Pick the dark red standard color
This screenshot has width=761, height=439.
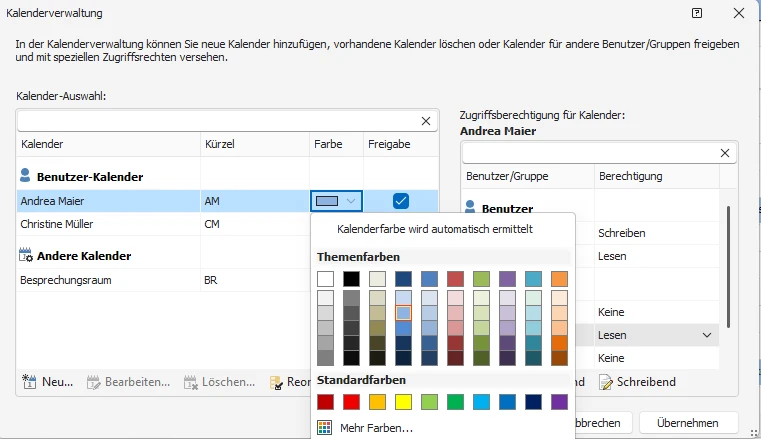click(326, 402)
